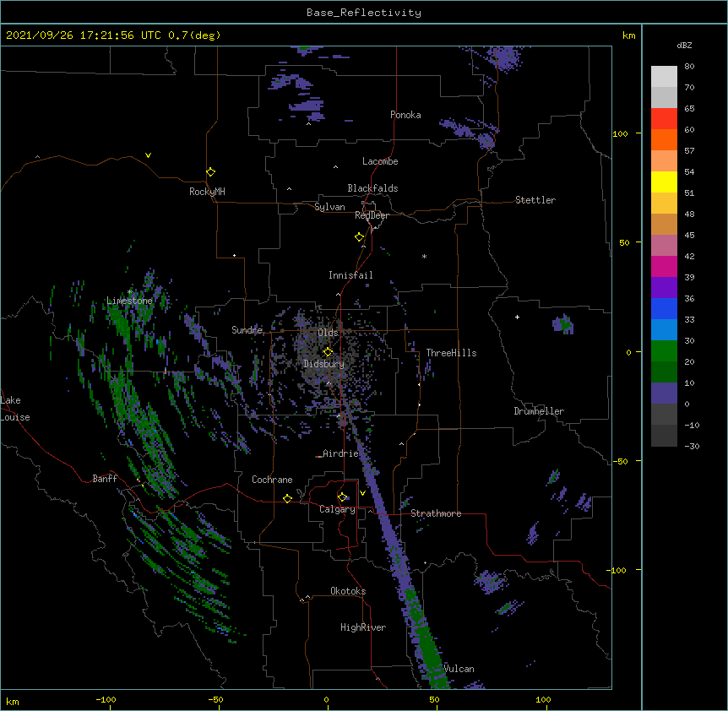Image resolution: width=728 pixels, height=711 pixels.
Task: Click the Strathmore town label
Action: coord(436,513)
